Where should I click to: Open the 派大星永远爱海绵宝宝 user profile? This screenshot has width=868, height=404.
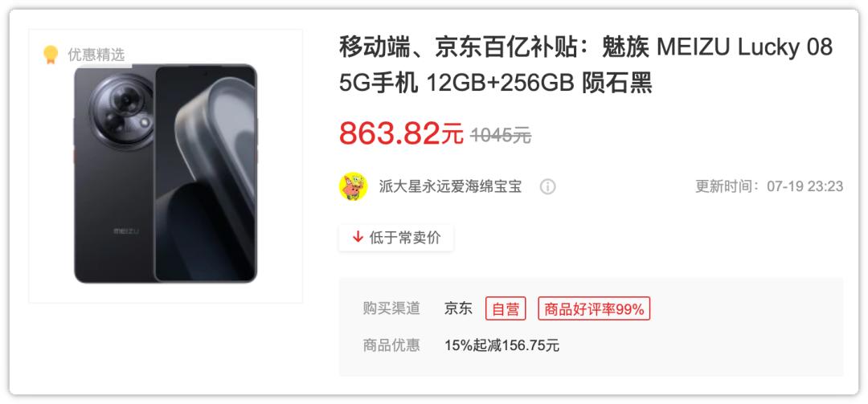pyautogui.click(x=450, y=186)
